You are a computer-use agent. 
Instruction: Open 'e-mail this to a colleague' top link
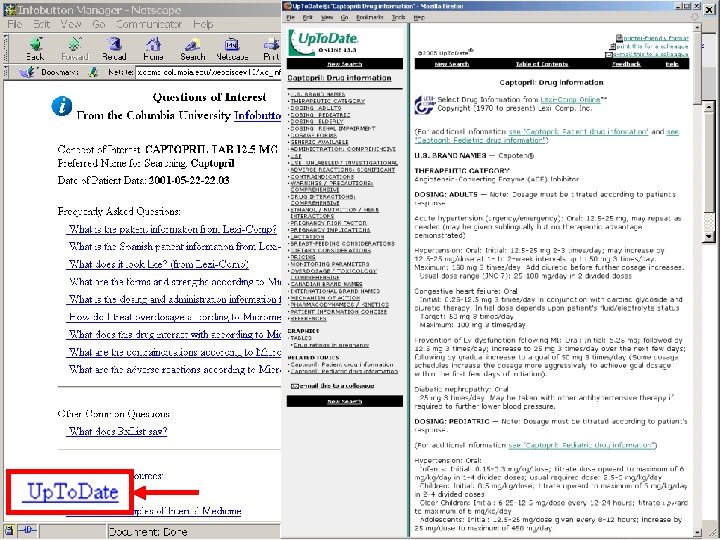pyautogui.click(x=651, y=54)
